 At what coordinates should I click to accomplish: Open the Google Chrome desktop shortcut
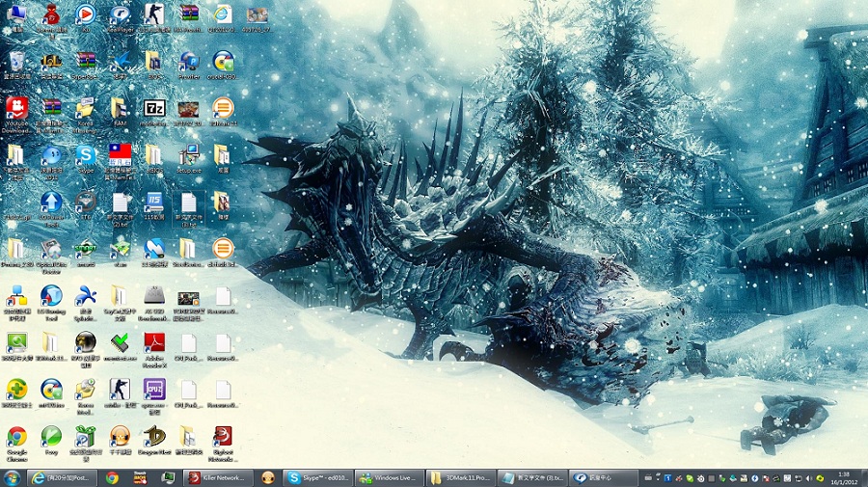pyautogui.click(x=16, y=437)
